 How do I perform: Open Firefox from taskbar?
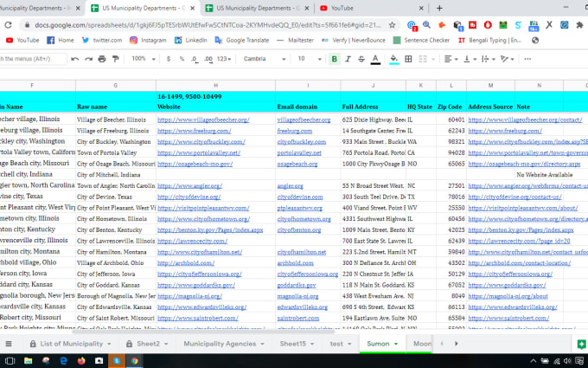point(81,361)
